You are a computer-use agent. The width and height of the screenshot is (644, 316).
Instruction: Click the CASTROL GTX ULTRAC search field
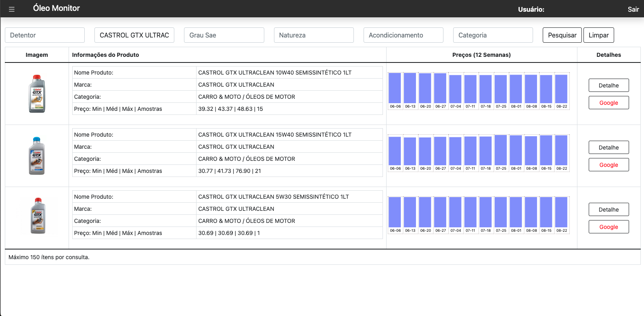134,35
